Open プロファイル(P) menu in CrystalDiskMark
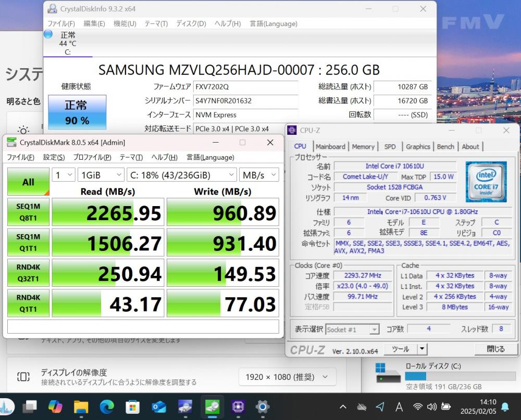Screen dimensions: 521x420 [92, 157]
